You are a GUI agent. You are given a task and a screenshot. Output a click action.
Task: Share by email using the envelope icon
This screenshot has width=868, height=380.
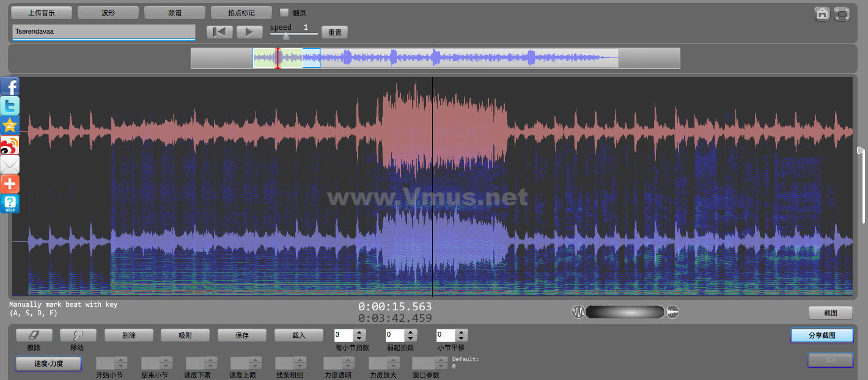10,164
